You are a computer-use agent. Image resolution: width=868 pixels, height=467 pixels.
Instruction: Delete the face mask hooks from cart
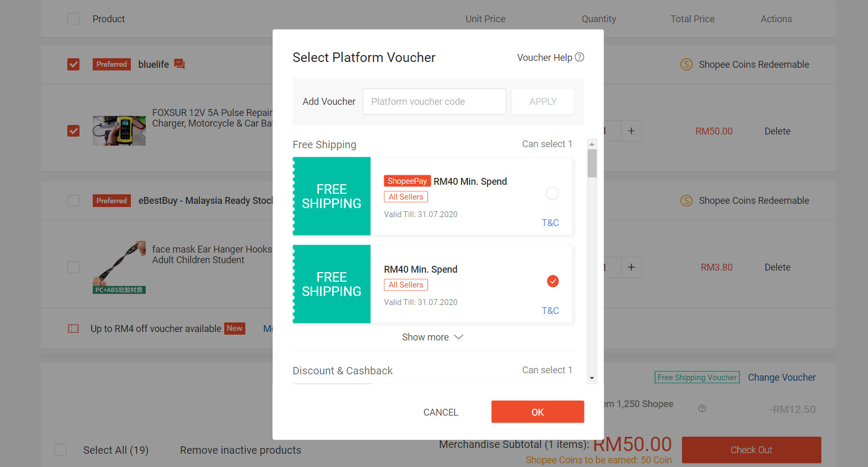pyautogui.click(x=777, y=267)
